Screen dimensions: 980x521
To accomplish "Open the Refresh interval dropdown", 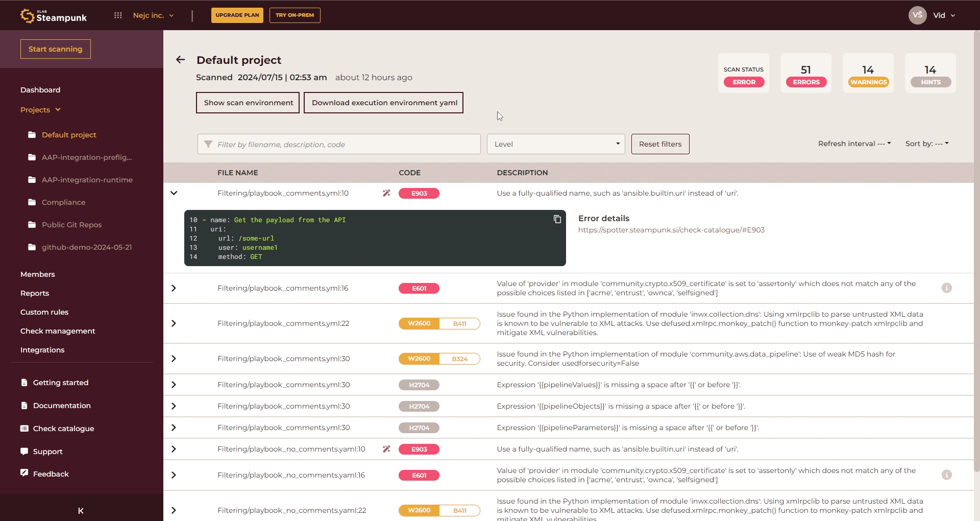I will (854, 144).
